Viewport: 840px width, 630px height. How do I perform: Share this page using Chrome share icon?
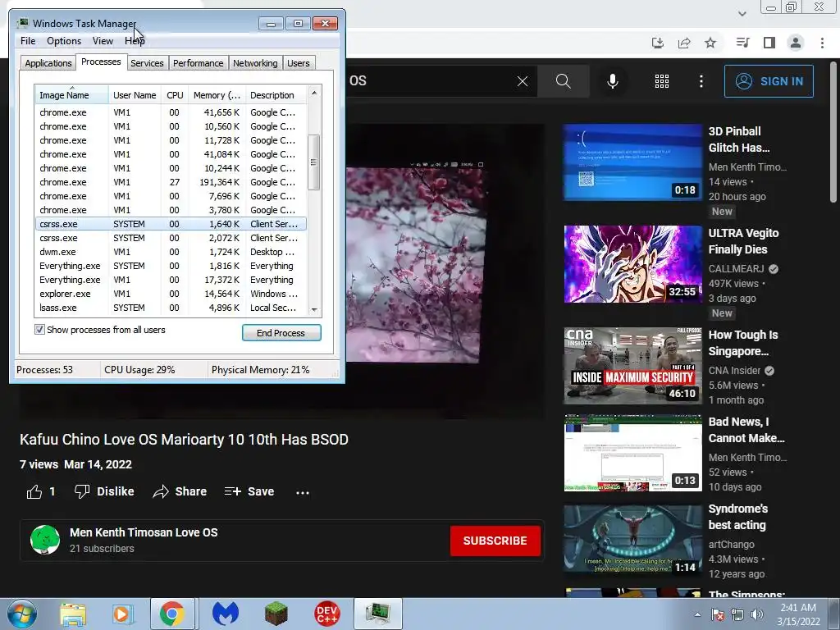pyautogui.click(x=684, y=43)
